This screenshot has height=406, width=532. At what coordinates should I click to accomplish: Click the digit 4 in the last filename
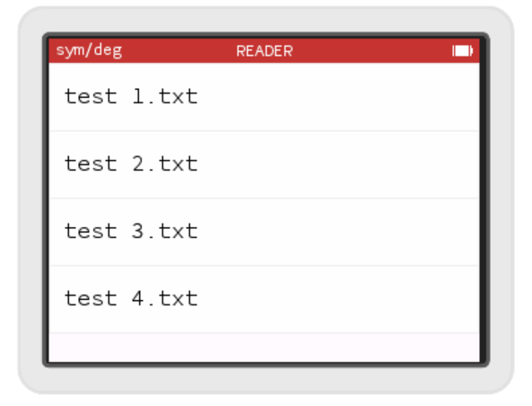pyautogui.click(x=138, y=298)
